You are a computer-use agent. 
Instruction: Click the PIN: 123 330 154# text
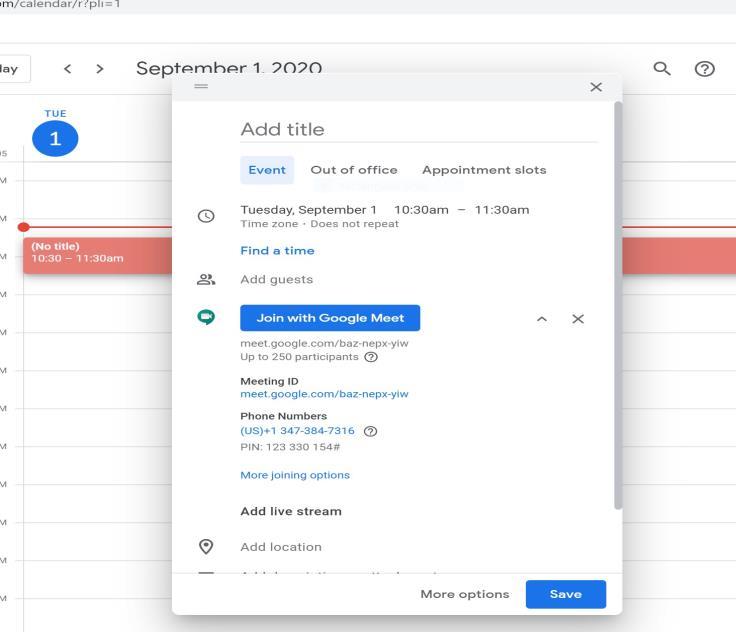290,447
